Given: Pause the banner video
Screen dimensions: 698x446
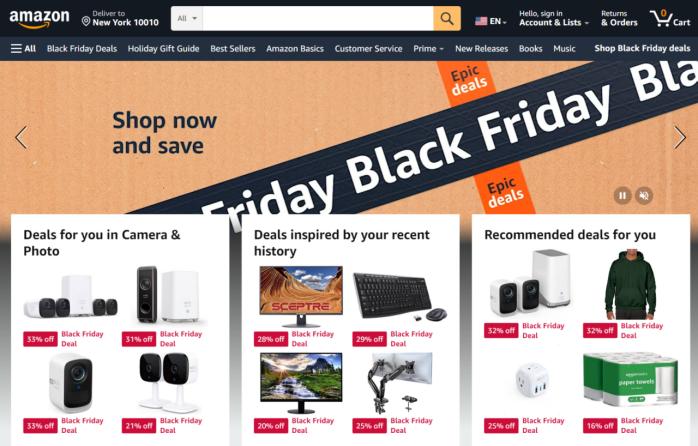Looking at the screenshot, I should [622, 195].
